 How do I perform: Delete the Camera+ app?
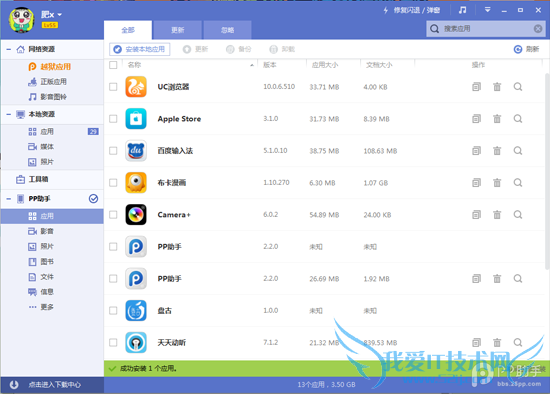pos(497,214)
